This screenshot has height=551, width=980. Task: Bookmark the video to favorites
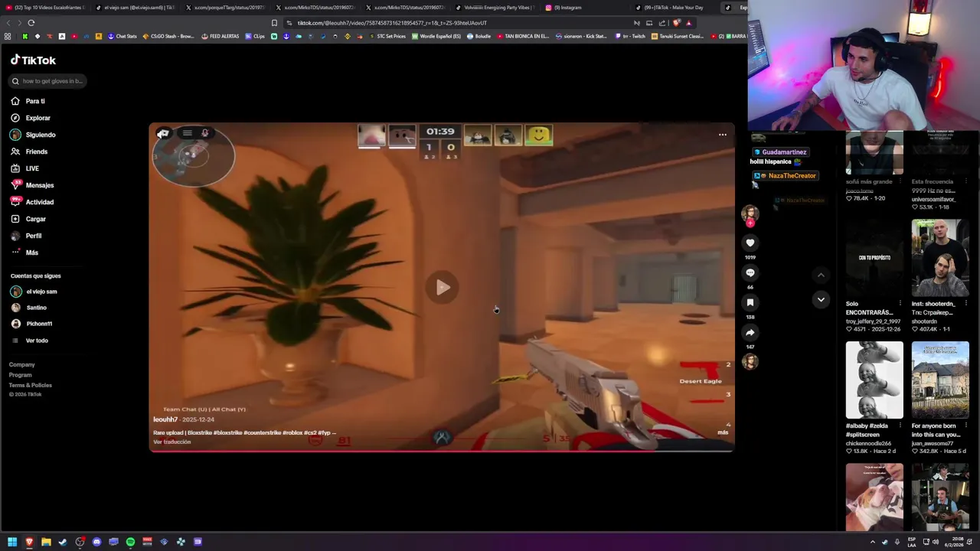(x=750, y=302)
